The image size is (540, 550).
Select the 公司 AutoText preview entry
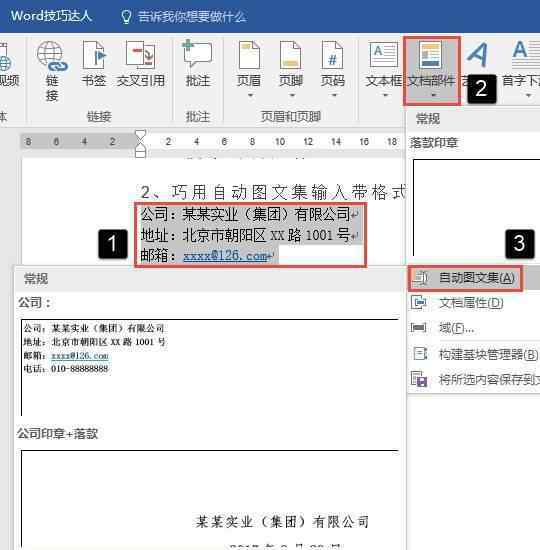pyautogui.click(x=209, y=367)
